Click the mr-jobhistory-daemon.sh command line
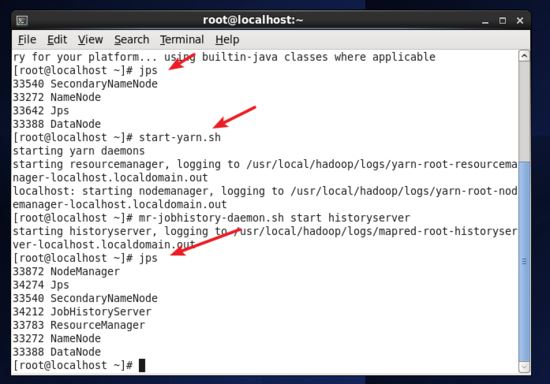Image resolution: width=550 pixels, height=384 pixels. pos(212,218)
